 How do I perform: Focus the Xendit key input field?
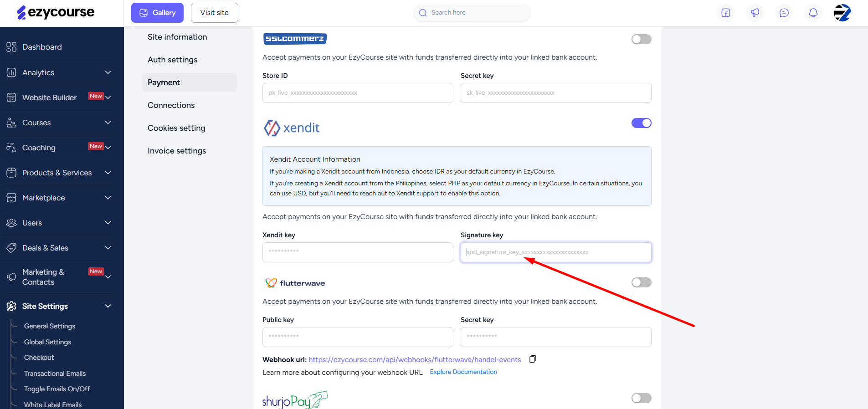coord(358,252)
